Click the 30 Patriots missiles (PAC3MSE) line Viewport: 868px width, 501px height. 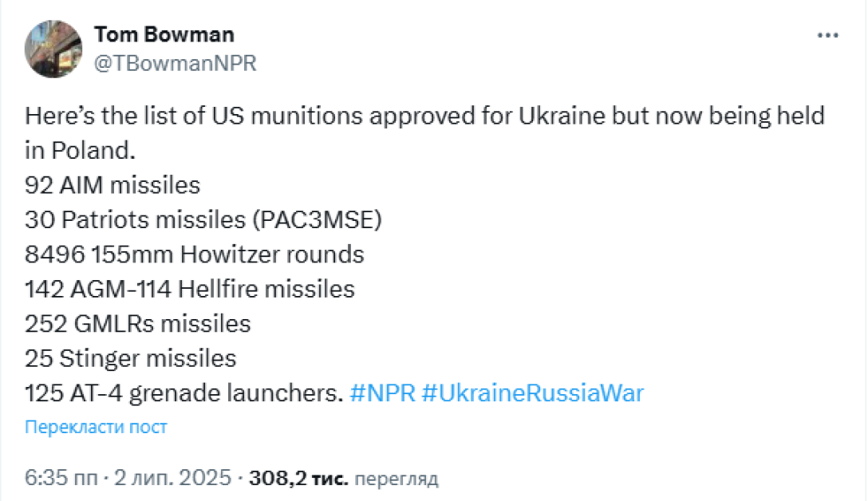click(x=203, y=219)
